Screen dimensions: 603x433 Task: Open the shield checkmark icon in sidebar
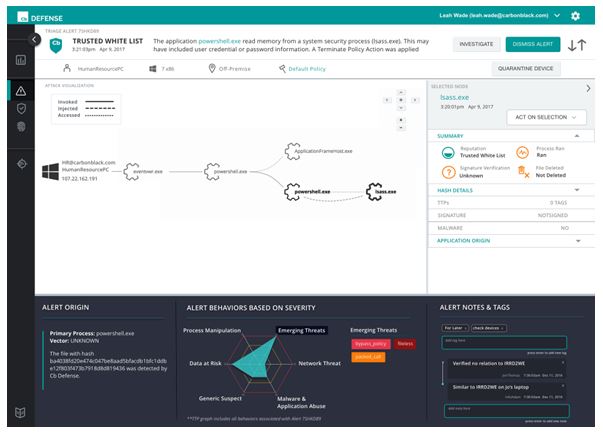pyautogui.click(x=21, y=108)
